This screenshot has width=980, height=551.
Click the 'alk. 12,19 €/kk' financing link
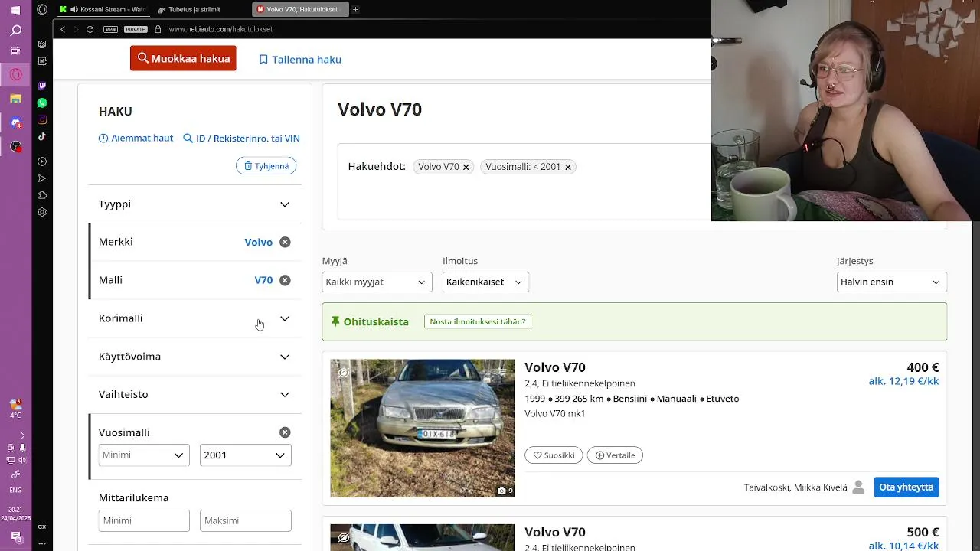click(x=903, y=381)
